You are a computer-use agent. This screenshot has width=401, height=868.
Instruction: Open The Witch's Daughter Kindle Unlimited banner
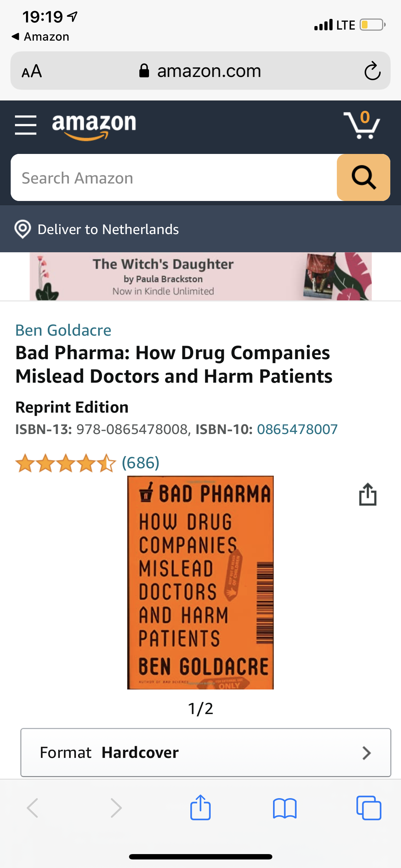click(200, 276)
